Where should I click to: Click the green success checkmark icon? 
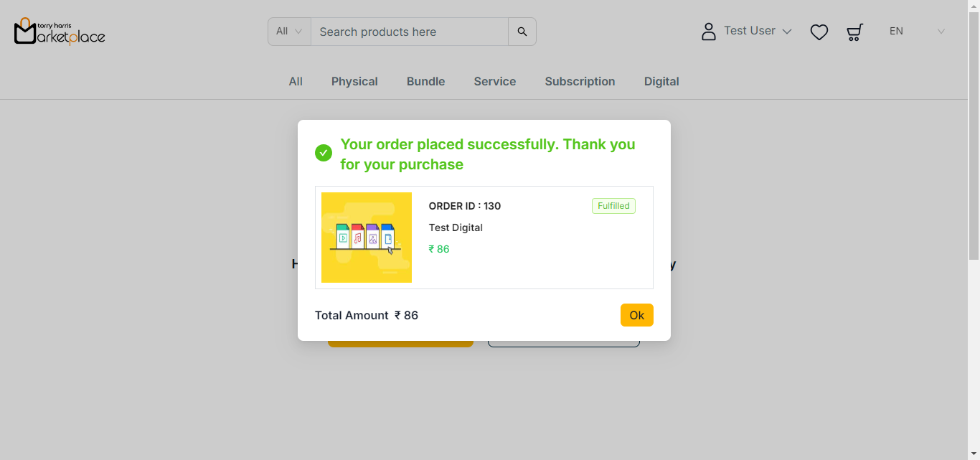point(324,153)
